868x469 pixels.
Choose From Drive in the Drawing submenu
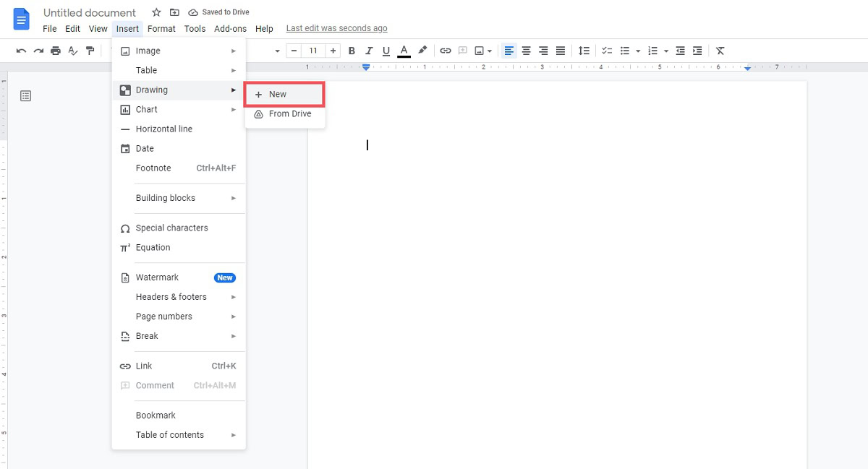pos(285,113)
